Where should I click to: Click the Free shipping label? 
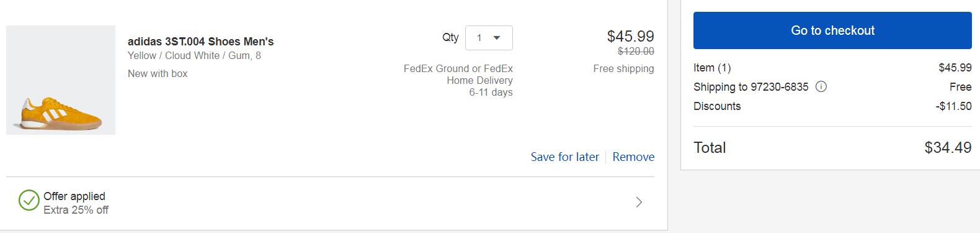click(x=623, y=68)
